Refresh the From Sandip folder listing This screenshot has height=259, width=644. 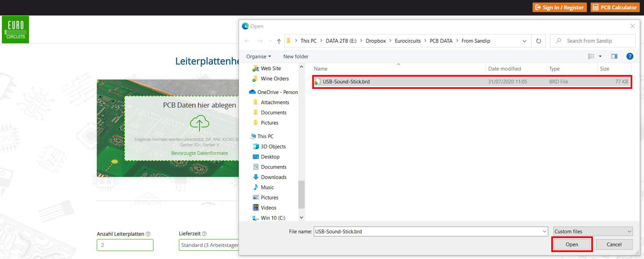tap(539, 41)
